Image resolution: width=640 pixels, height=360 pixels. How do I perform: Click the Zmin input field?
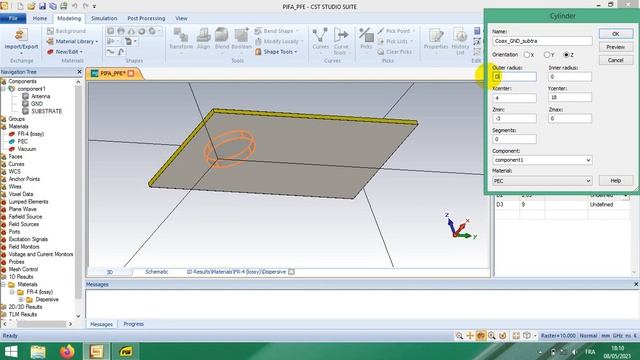514,119
